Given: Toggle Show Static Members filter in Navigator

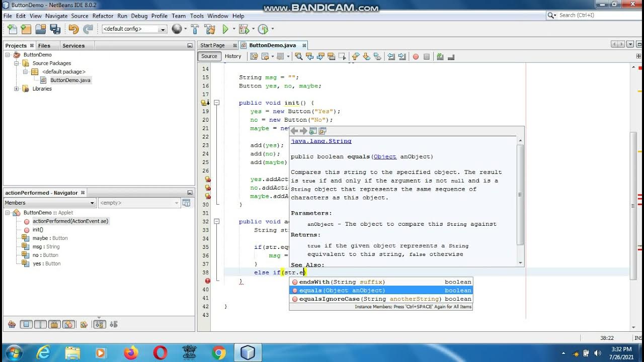Looking at the screenshot, I should click(40, 324).
